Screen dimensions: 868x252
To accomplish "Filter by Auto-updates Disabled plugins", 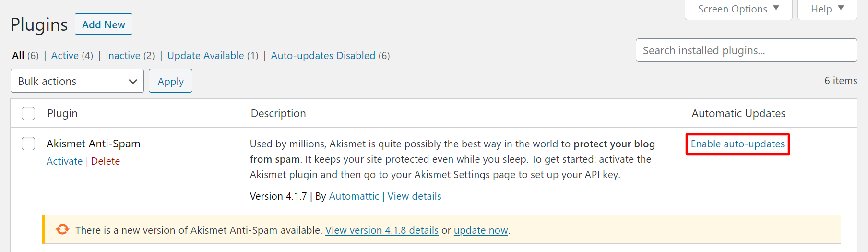I will pos(323,56).
